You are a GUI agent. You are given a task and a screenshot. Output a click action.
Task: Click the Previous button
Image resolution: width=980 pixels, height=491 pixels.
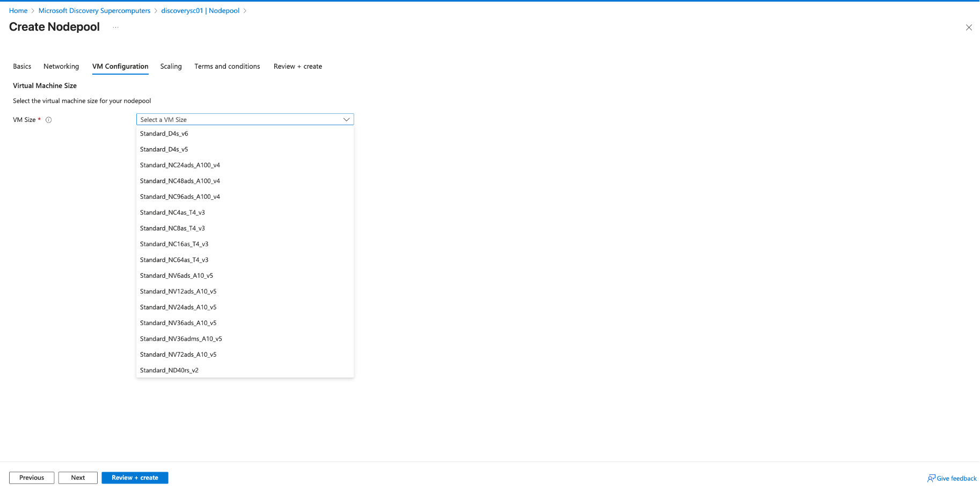pyautogui.click(x=32, y=478)
